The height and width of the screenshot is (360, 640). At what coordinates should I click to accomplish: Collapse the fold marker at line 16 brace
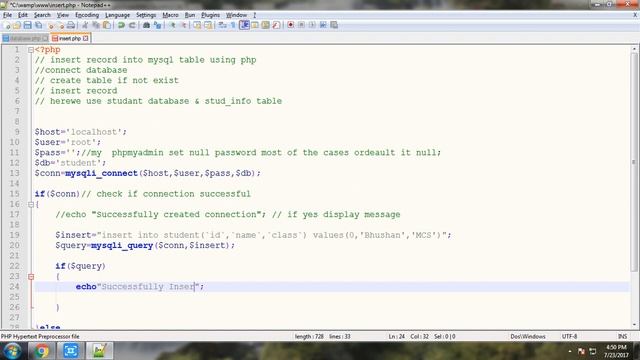(31, 204)
